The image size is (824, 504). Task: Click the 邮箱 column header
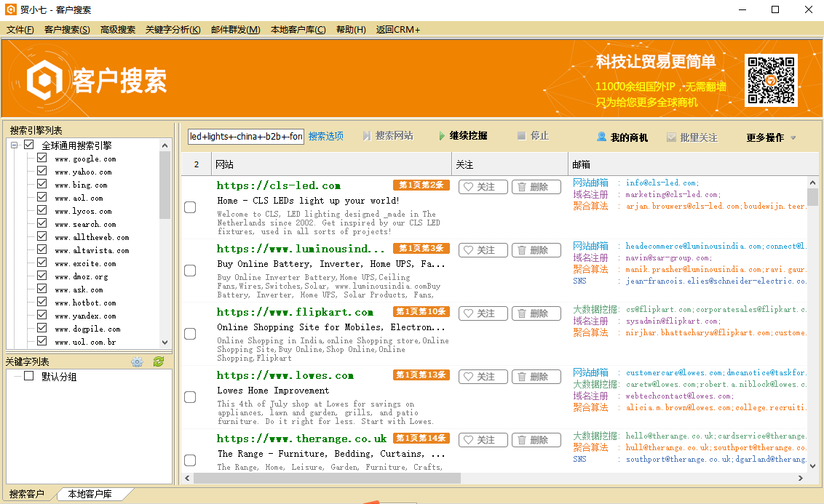pos(693,164)
